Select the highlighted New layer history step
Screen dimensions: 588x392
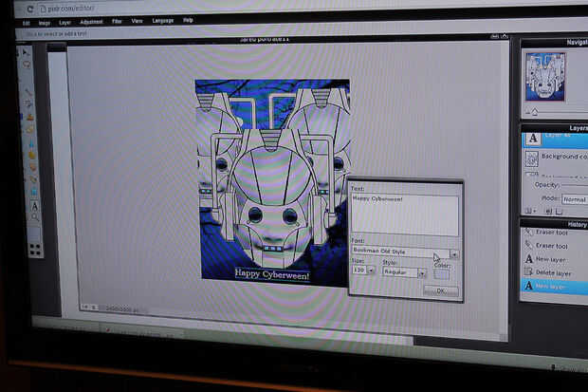[554, 286]
